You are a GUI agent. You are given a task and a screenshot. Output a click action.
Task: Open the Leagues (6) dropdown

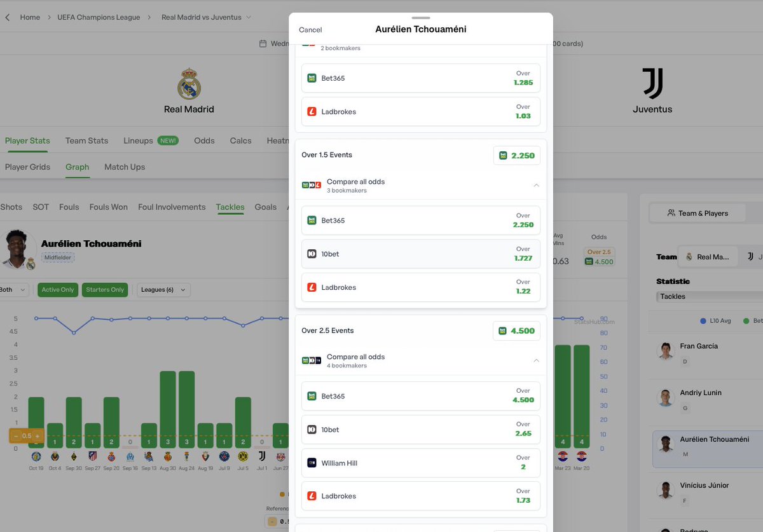coord(163,290)
